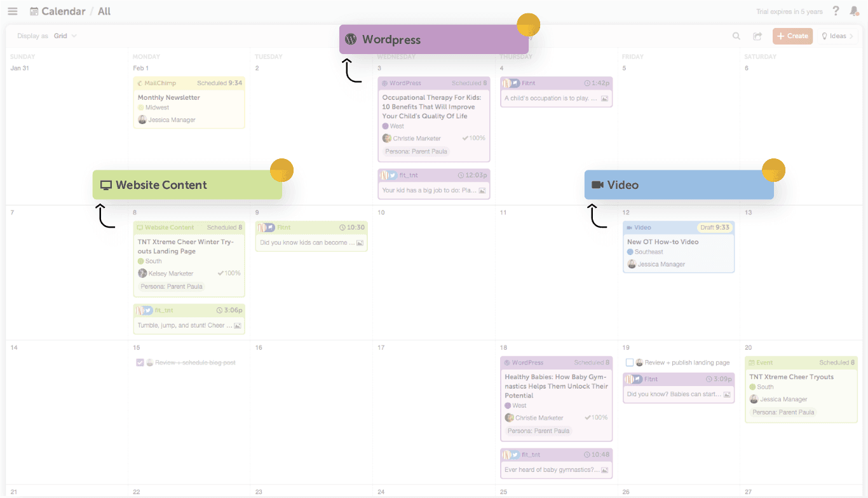
Task: Check Review + publish landing page task
Action: pyautogui.click(x=630, y=363)
